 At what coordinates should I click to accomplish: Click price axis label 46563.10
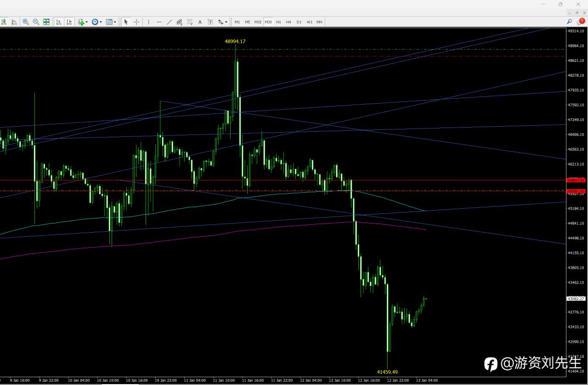[x=576, y=149]
